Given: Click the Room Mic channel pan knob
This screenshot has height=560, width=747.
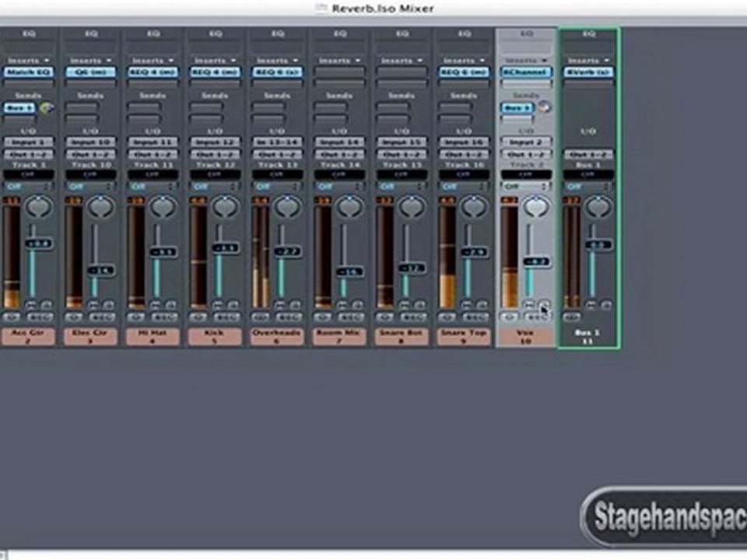Looking at the screenshot, I should coord(350,207).
